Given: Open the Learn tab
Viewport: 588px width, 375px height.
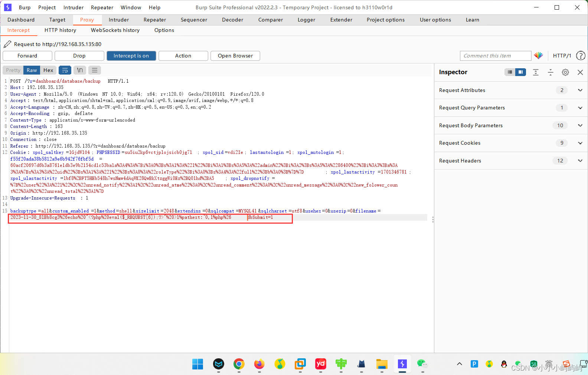Looking at the screenshot, I should (473, 20).
